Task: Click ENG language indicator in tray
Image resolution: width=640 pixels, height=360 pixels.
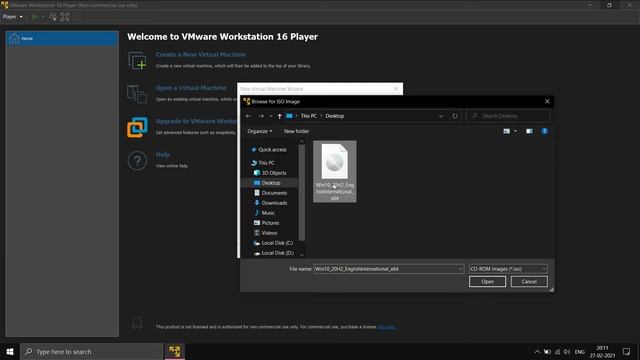Action: coord(580,352)
